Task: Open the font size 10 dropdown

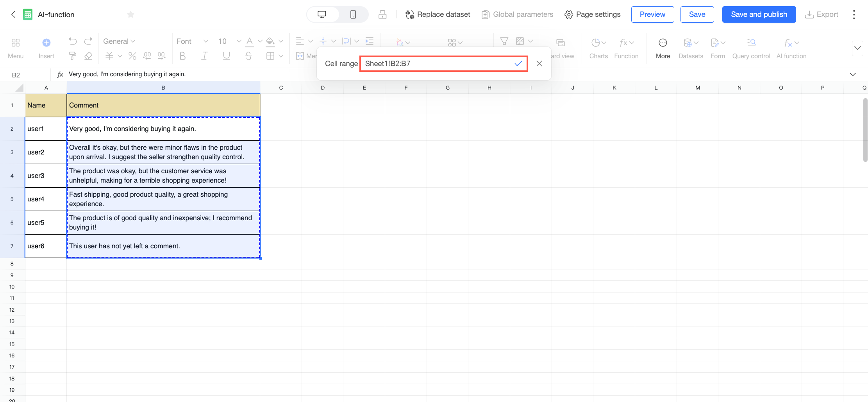Action: [230, 41]
